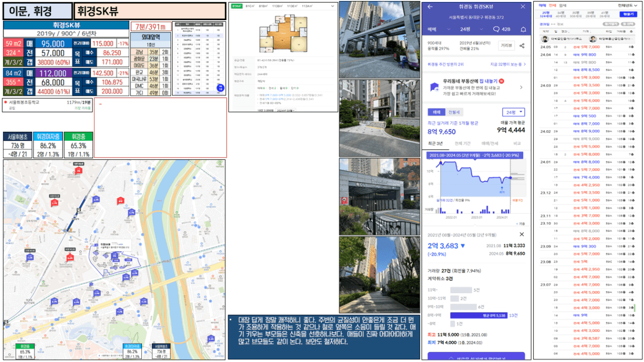The width and height of the screenshot is (644, 362).
Task: Click the first realtor avatar in listings
Action: pos(545,39)
